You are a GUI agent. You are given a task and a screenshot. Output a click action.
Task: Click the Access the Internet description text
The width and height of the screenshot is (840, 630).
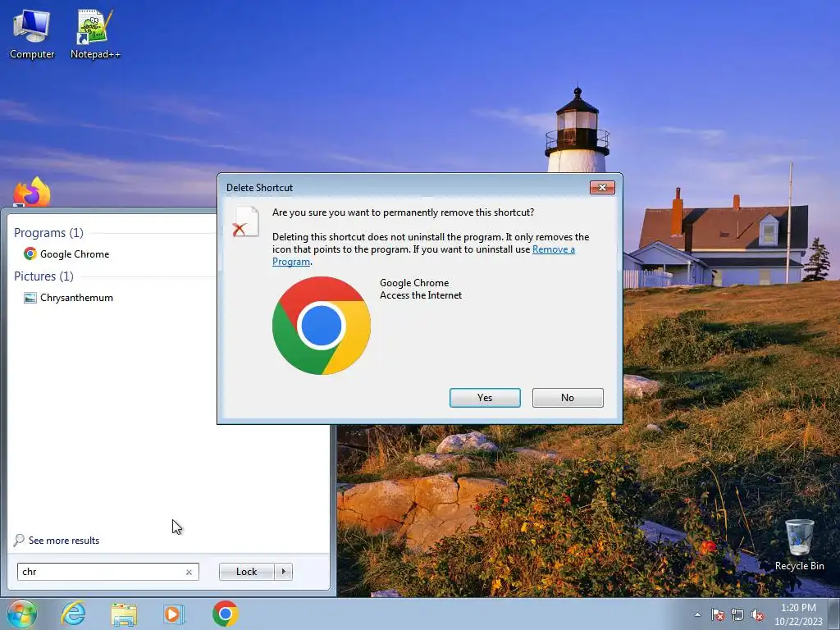tap(421, 295)
